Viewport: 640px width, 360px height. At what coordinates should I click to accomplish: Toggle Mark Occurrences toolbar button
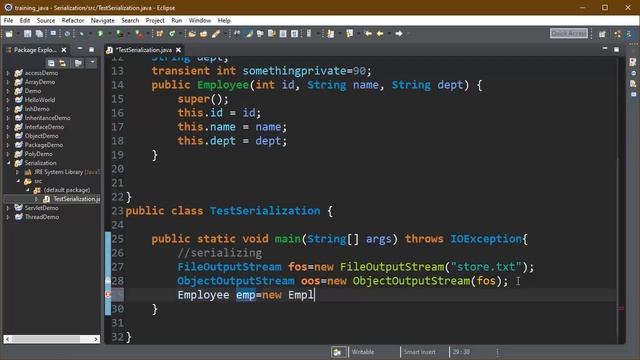click(249, 33)
